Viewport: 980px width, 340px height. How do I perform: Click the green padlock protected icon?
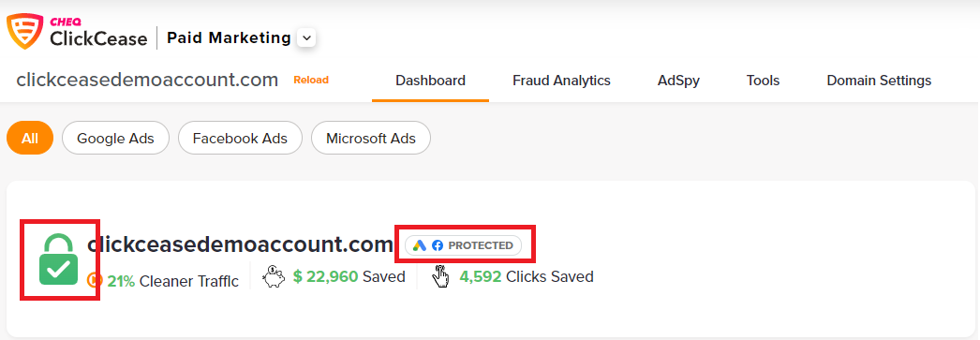click(59, 259)
